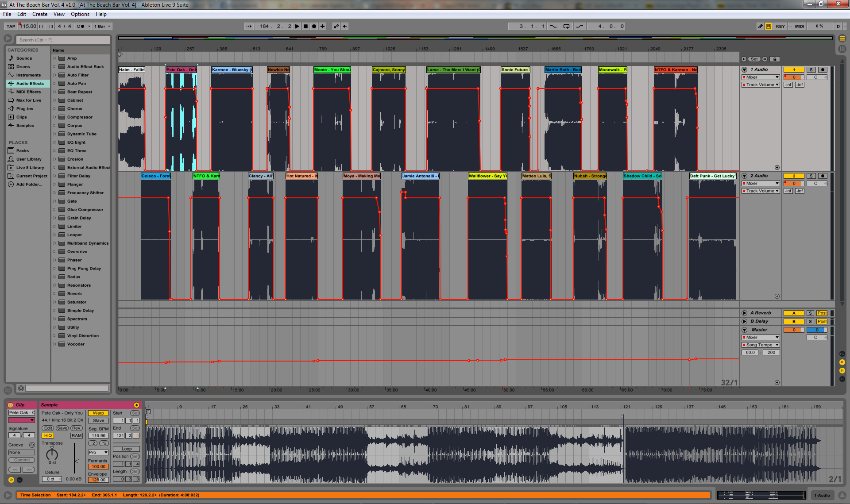Click the MIDI map mode button
The width and height of the screenshot is (850, 504).
[x=800, y=27]
